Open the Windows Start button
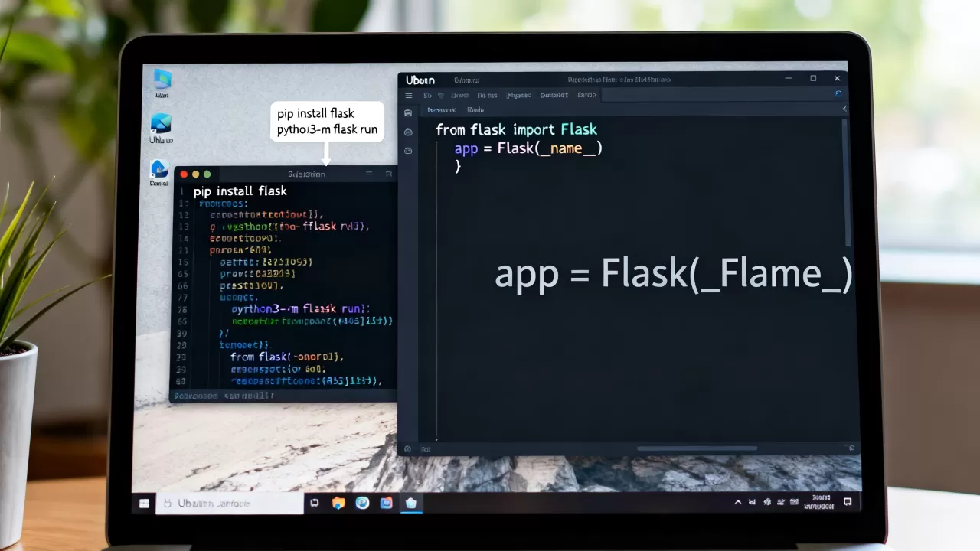Image resolution: width=980 pixels, height=551 pixels. click(x=144, y=503)
